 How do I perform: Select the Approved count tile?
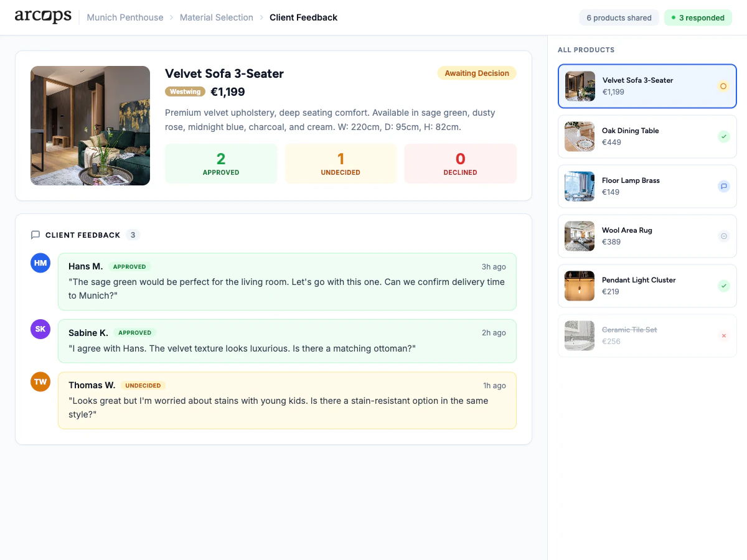pyautogui.click(x=221, y=164)
